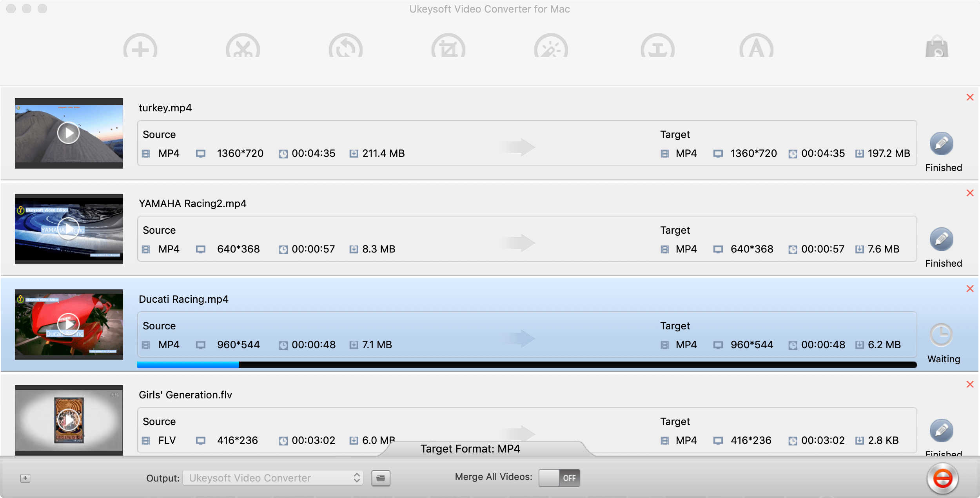Click the edit pencil icon for turkey.mp4
The height and width of the screenshot is (498, 980).
(x=942, y=145)
